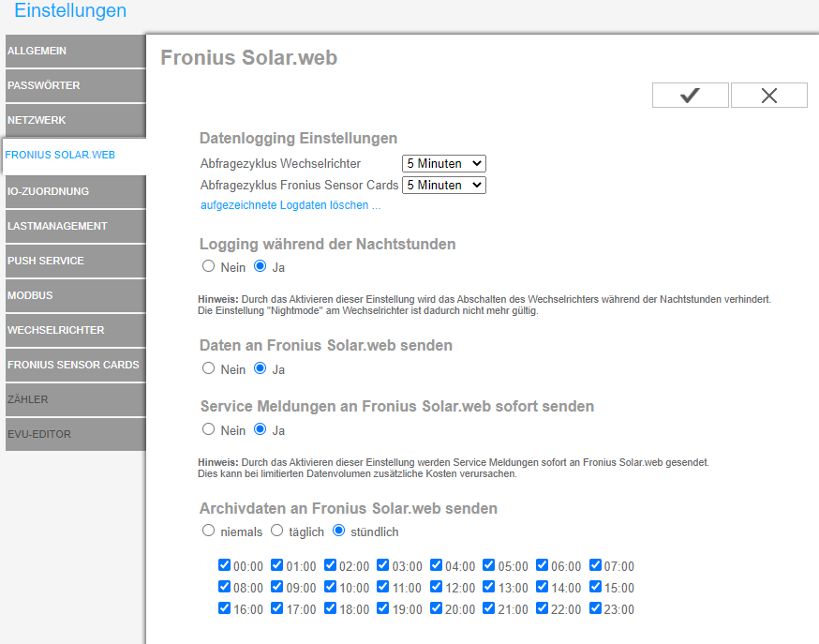
Task: Click the Einstellungen page heading
Action: (70, 10)
